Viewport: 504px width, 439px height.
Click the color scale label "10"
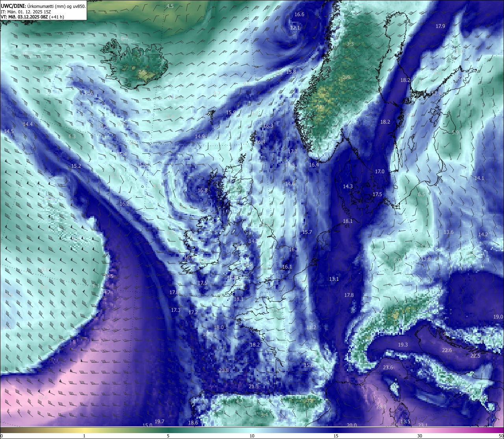click(252, 436)
